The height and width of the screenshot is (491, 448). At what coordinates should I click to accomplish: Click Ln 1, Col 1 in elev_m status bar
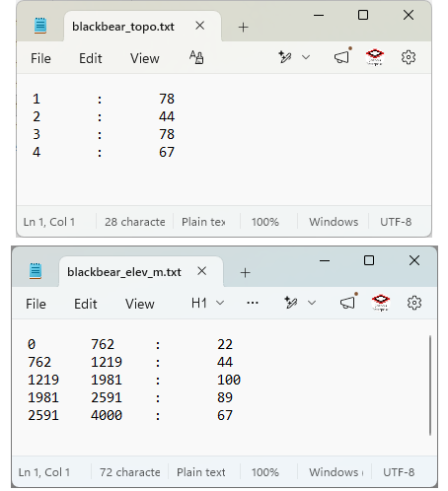click(44, 472)
